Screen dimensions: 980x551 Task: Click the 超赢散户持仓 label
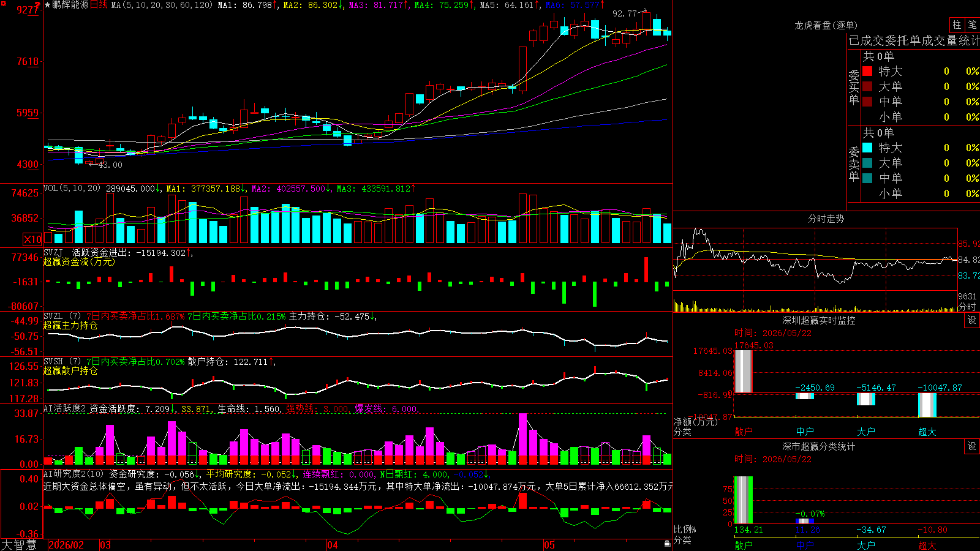70,370
